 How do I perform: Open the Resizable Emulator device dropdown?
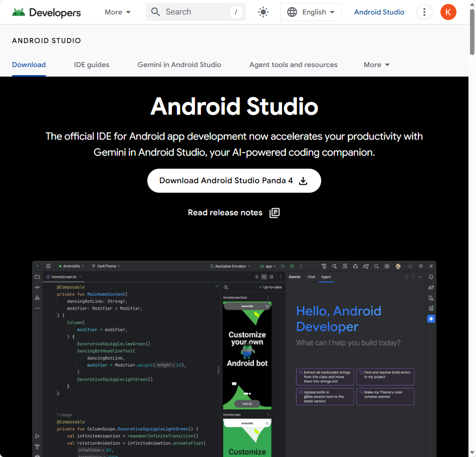tap(230, 266)
